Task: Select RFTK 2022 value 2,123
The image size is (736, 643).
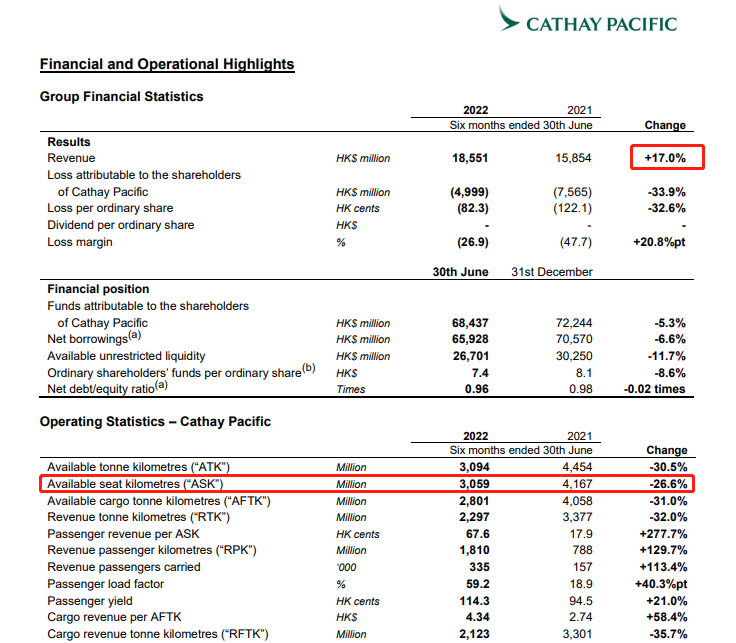Action: 474,634
